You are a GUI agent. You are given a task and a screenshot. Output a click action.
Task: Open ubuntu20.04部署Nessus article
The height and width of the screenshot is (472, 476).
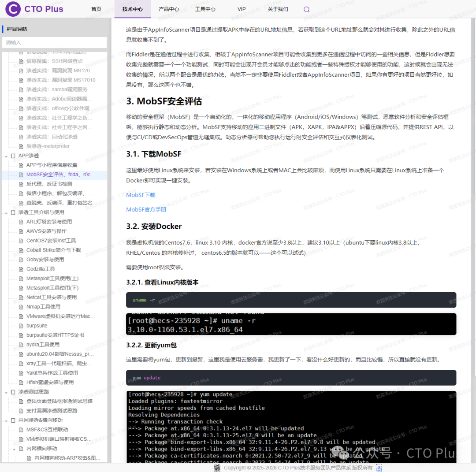coord(60,354)
